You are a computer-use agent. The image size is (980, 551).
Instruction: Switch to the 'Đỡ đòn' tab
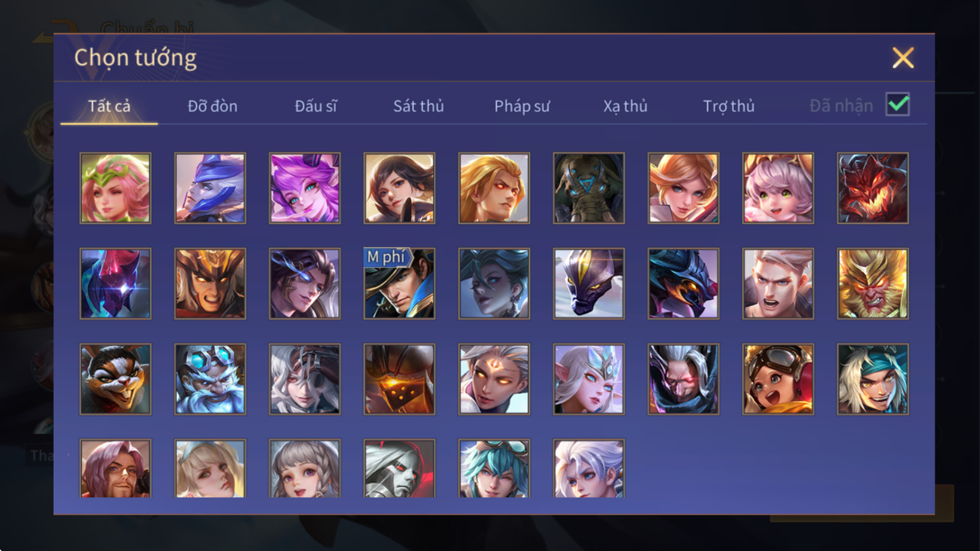click(x=212, y=106)
